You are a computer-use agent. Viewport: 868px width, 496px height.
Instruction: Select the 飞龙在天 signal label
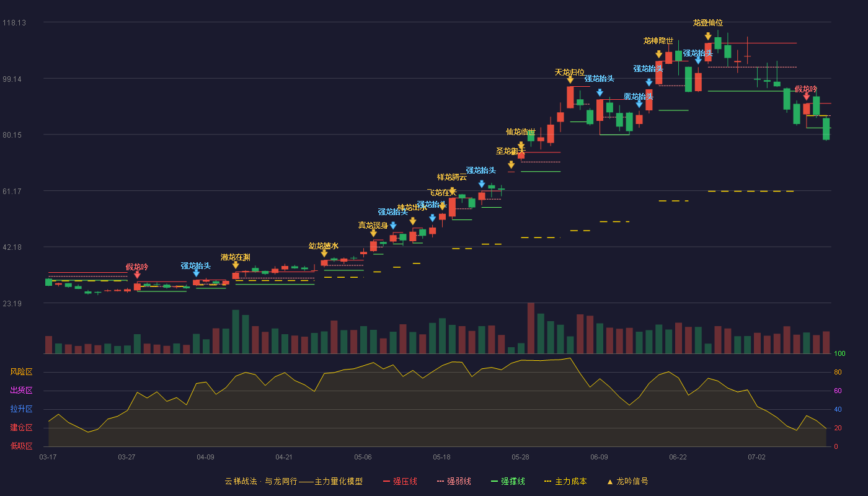click(442, 192)
